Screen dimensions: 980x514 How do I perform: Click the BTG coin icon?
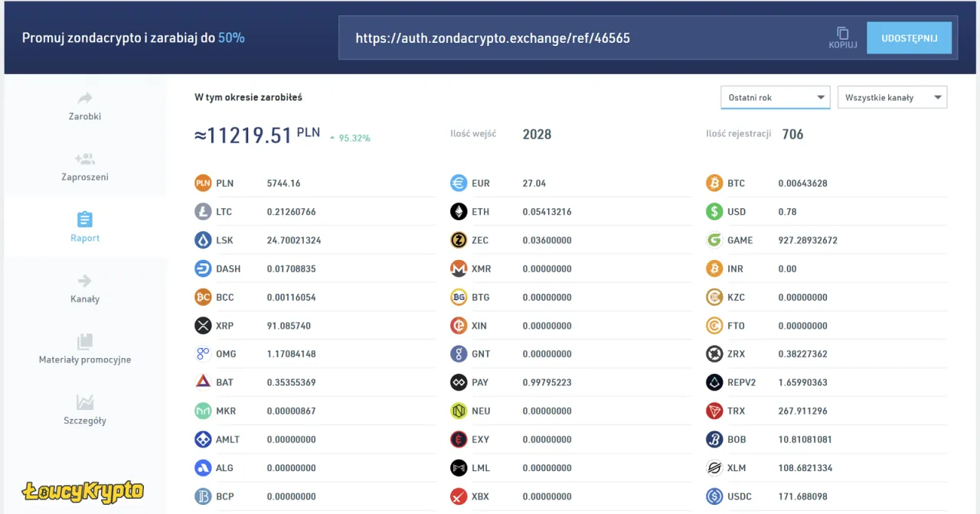tap(459, 297)
